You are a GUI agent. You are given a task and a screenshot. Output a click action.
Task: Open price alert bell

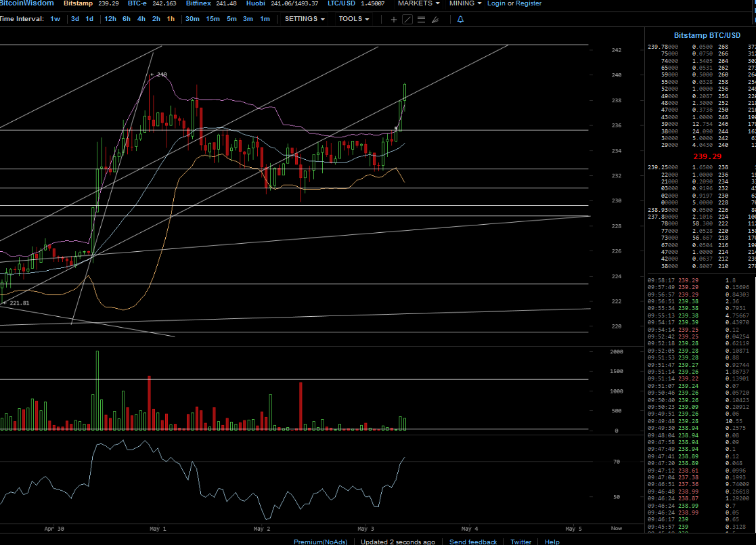[460, 20]
